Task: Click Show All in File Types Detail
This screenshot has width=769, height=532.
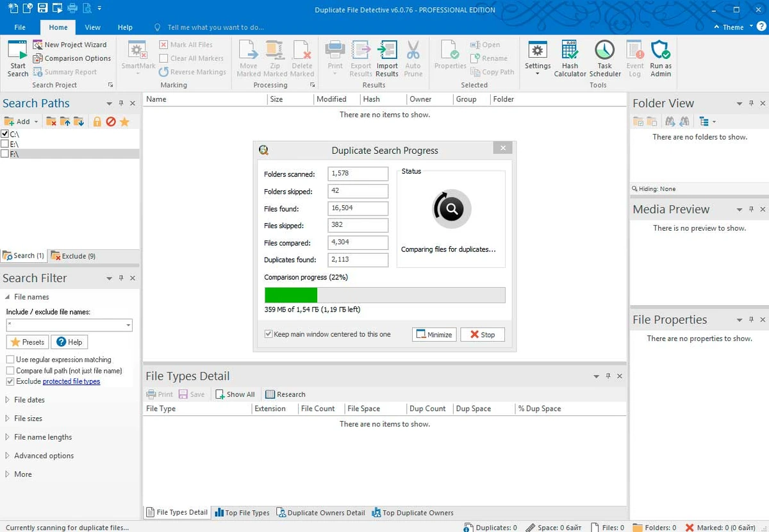Action: click(235, 394)
